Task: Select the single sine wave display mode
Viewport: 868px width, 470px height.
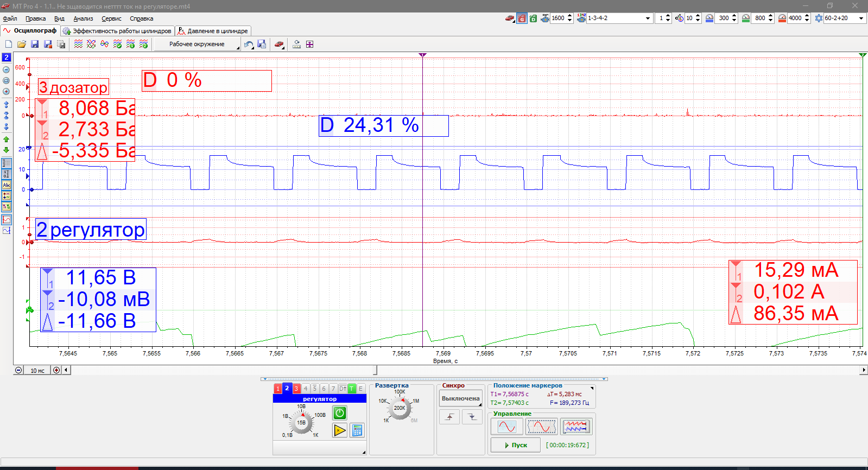Action: tap(507, 427)
